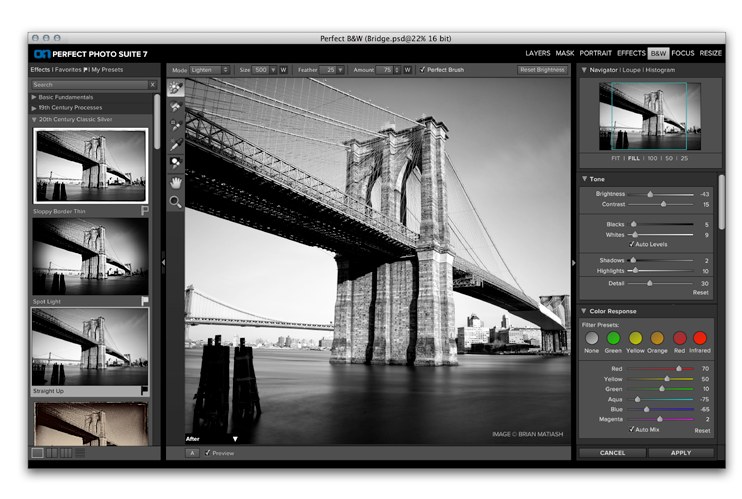Collapse 20th Century Classic Silver category
Image resolution: width=742 pixels, height=499 pixels.
point(34,120)
